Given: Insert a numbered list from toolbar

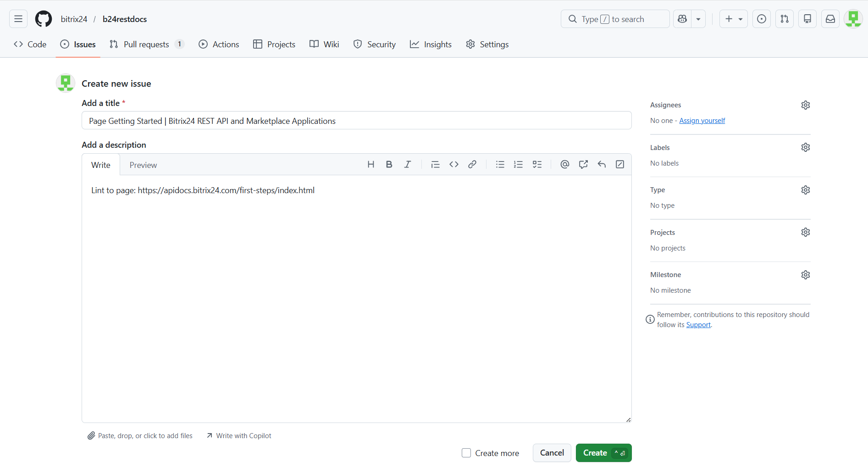Looking at the screenshot, I should (519, 165).
